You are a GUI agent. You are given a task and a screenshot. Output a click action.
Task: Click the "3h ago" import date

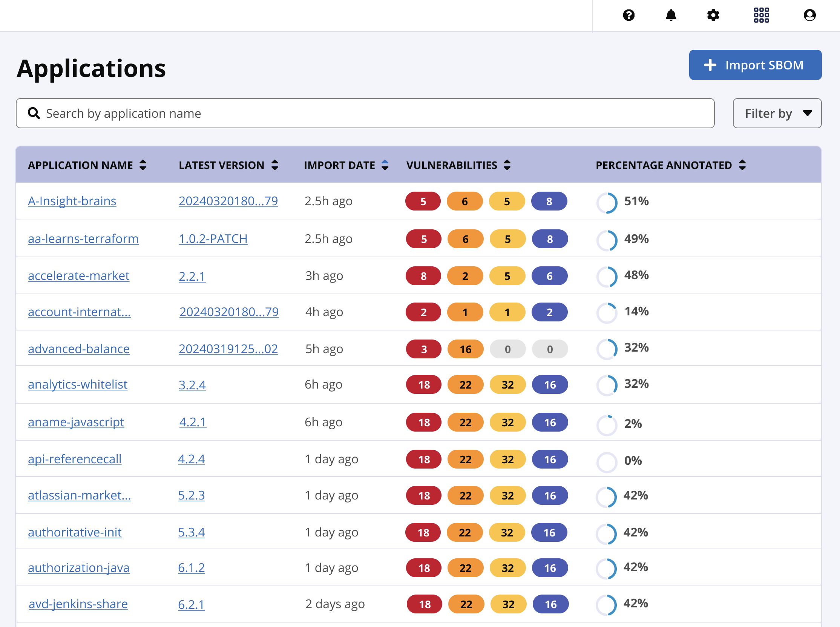point(324,275)
